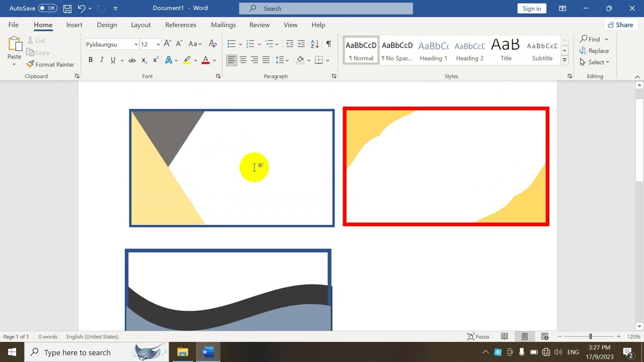Image resolution: width=644 pixels, height=362 pixels.
Task: Open Select dropdown in Editing group
Action: 594,62
